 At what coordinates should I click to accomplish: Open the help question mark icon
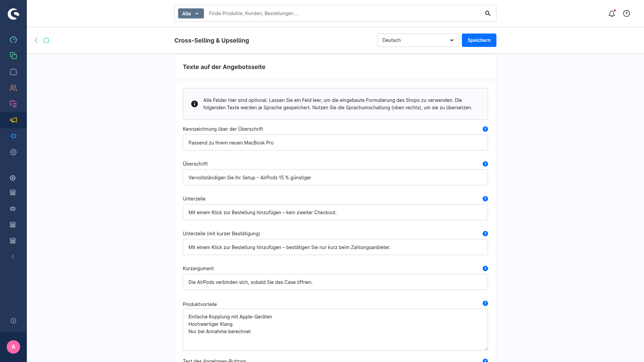(627, 13)
